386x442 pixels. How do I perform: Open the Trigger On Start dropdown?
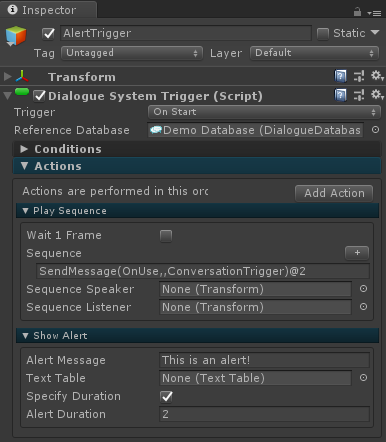[x=264, y=112]
